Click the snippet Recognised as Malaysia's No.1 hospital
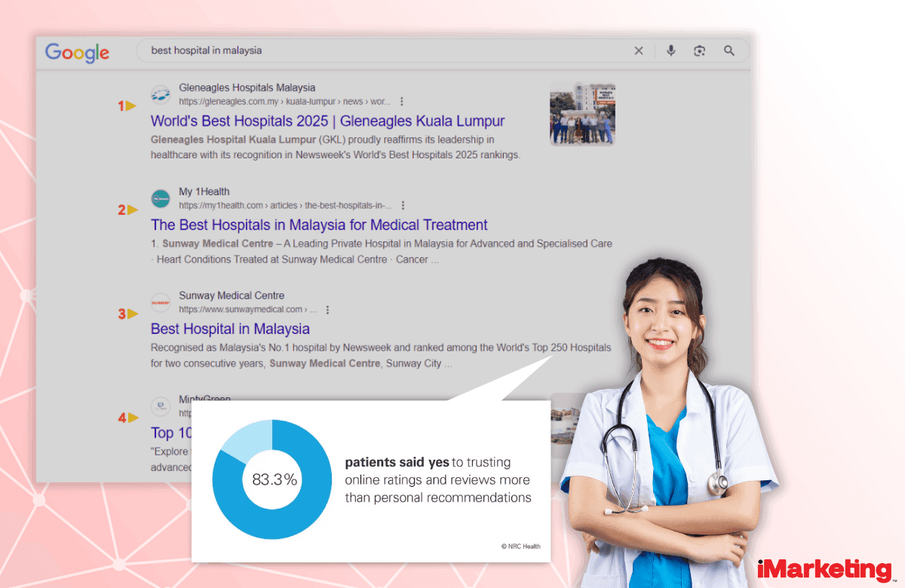Viewport: 905px width, 588px height. click(x=381, y=356)
